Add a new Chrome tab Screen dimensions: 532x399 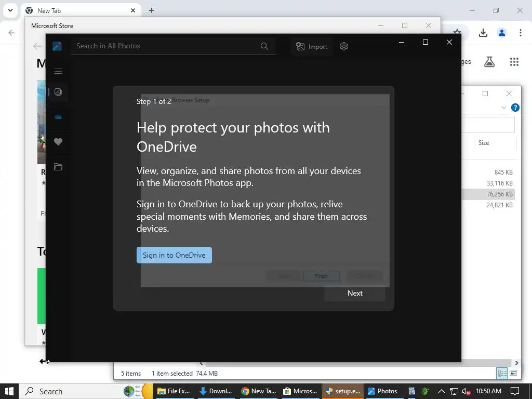pos(152,10)
